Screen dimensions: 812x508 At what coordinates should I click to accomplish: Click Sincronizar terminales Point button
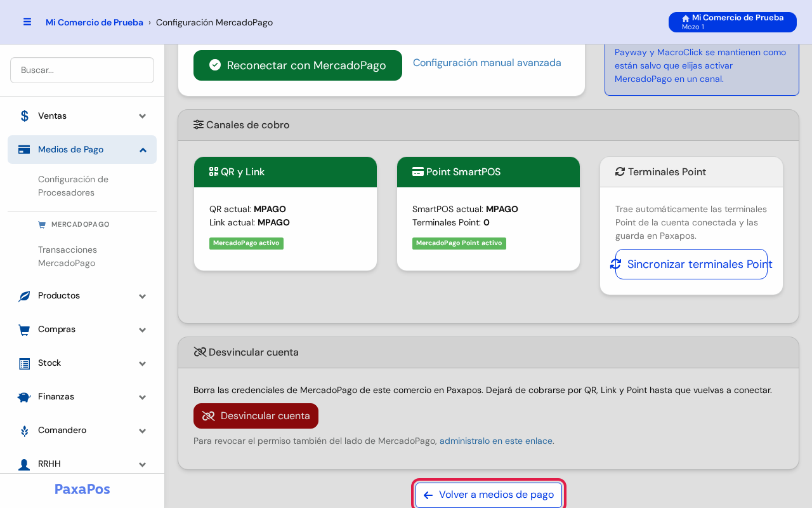691,264
